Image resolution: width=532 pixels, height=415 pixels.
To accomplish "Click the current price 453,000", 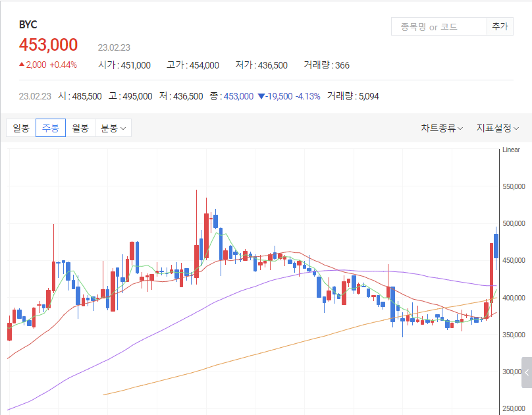I will click(48, 45).
